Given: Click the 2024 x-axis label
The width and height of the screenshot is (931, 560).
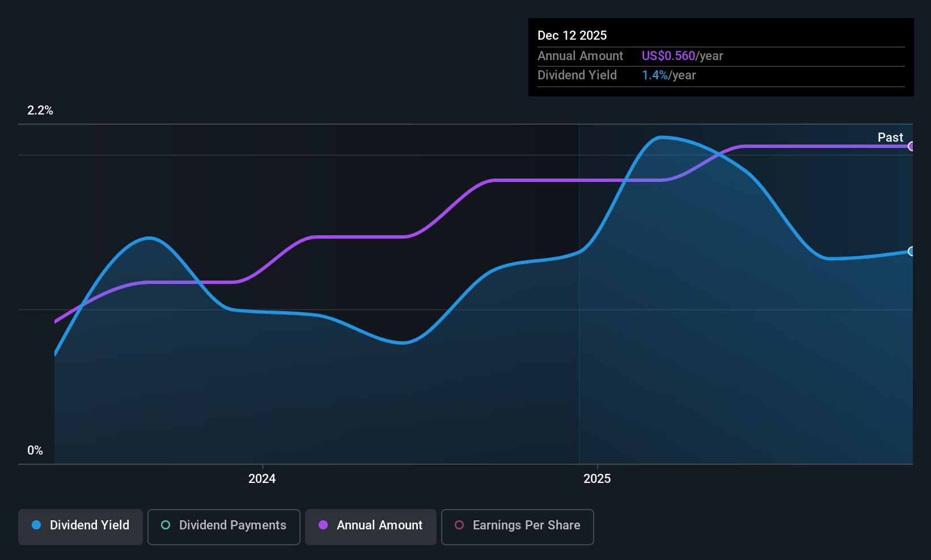Looking at the screenshot, I should coord(262,478).
